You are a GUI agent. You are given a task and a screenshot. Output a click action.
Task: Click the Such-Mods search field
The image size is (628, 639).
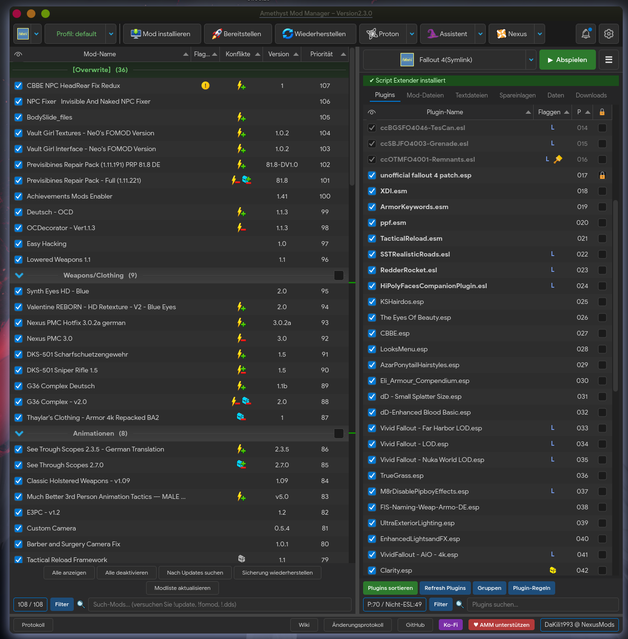[x=220, y=604]
